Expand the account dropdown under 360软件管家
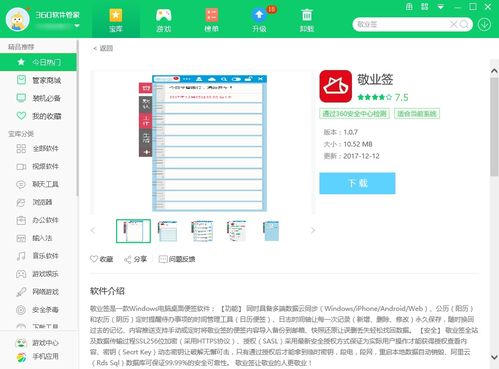This screenshot has width=499, height=369. tap(77, 26)
